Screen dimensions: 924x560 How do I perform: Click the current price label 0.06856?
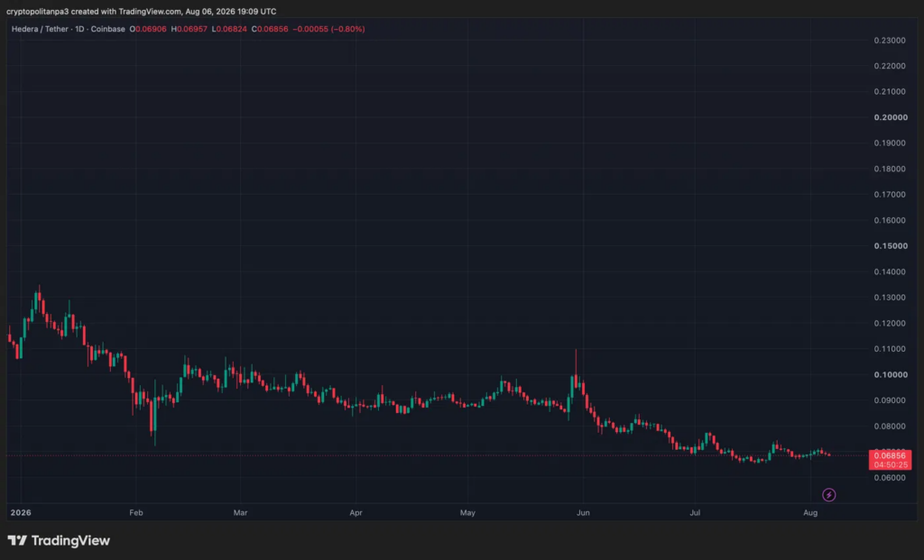tap(890, 455)
